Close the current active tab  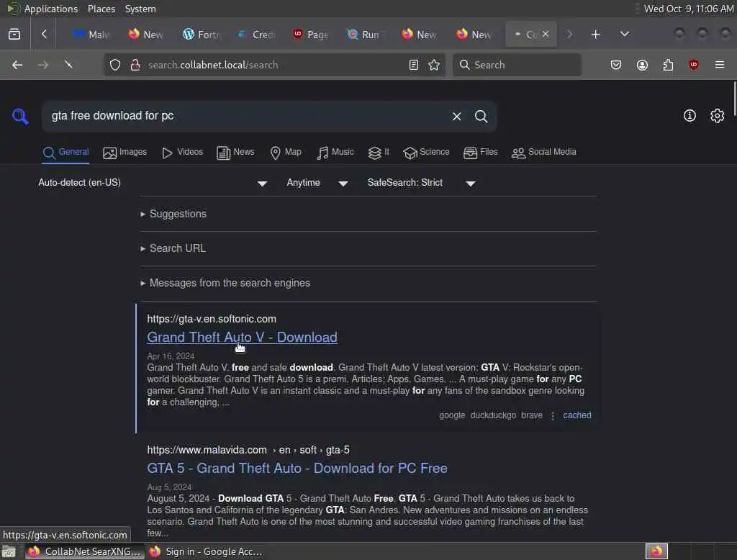[x=546, y=34]
